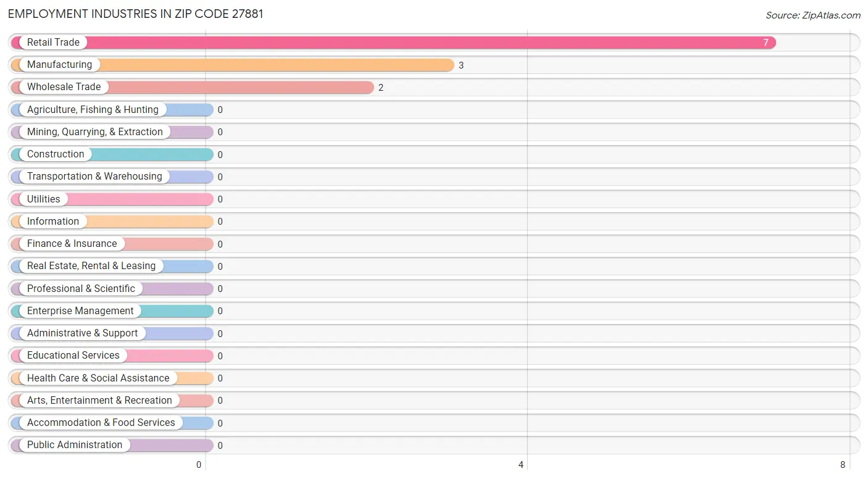Click Educational Services label

point(73,356)
